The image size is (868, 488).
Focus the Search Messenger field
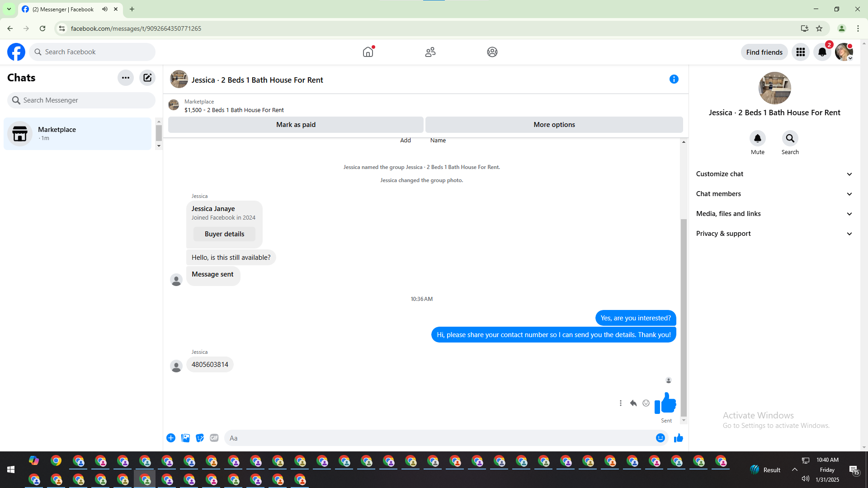81,100
